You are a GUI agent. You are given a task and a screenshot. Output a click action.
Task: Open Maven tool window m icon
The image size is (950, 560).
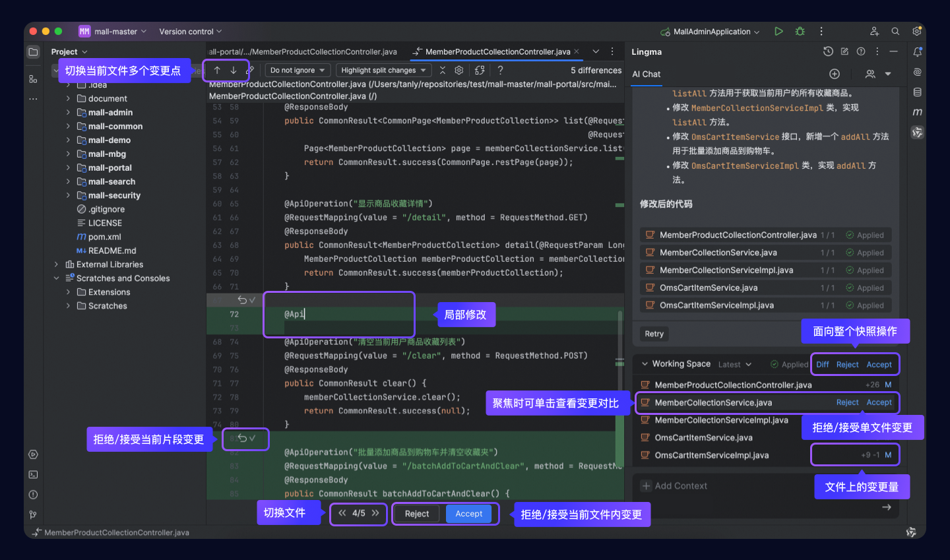[917, 112]
